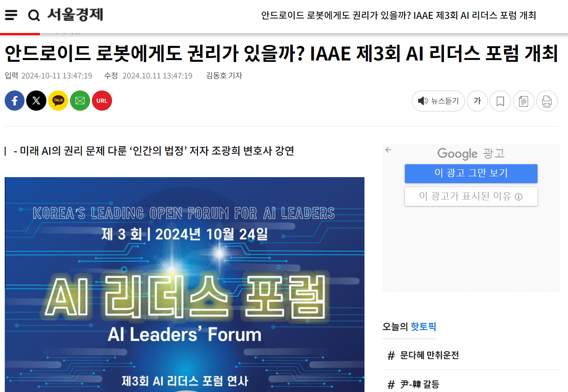
Task: Play the article audio with 뉴스듣기
Action: click(438, 101)
